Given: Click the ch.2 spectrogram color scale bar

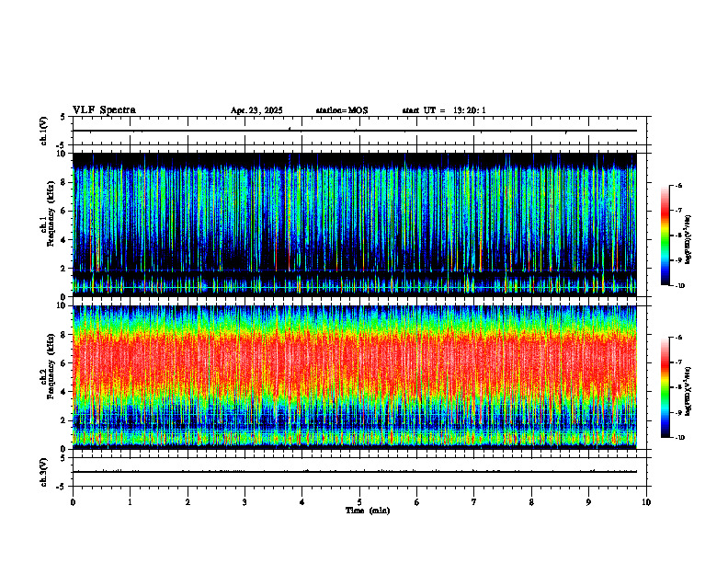Looking at the screenshot, I should 665,387.
